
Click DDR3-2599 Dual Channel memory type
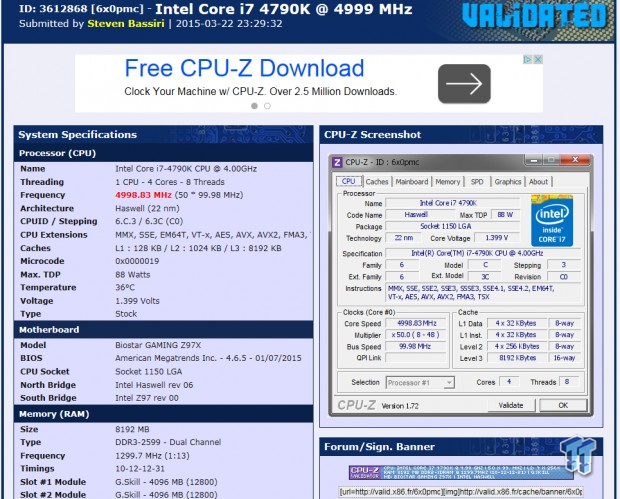pos(168,442)
